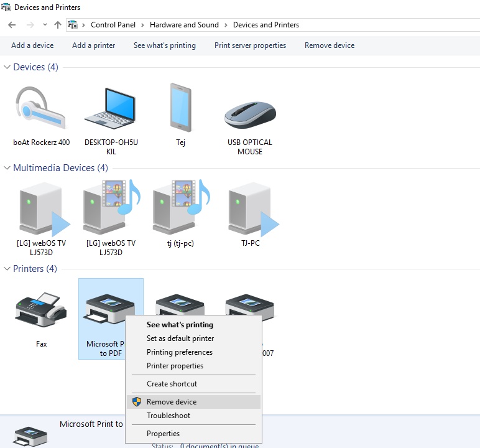
Task: Click the boAt Rockerz 400 label
Action: [41, 142]
